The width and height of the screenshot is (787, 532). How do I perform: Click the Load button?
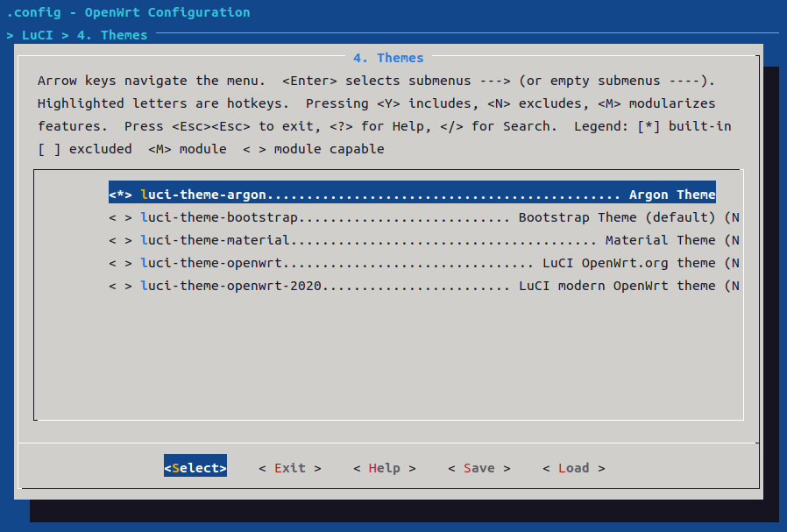click(574, 468)
